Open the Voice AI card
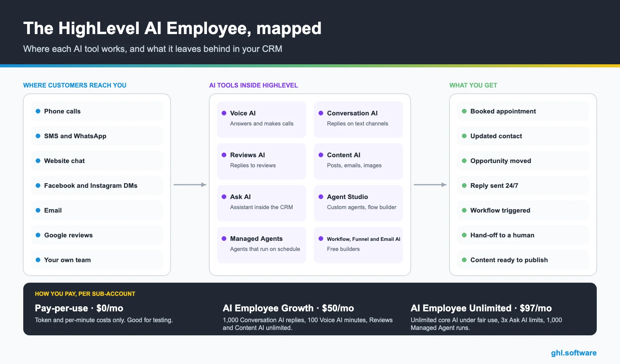 pyautogui.click(x=262, y=120)
